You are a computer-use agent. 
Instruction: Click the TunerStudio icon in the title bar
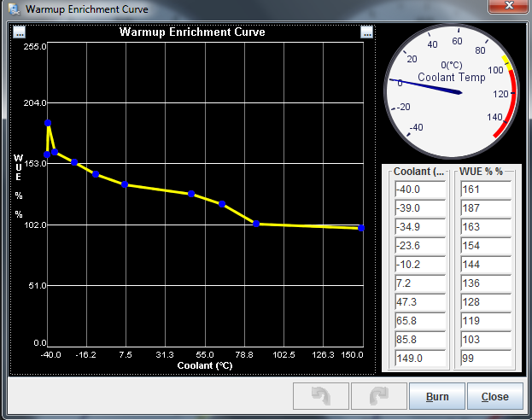coord(15,9)
